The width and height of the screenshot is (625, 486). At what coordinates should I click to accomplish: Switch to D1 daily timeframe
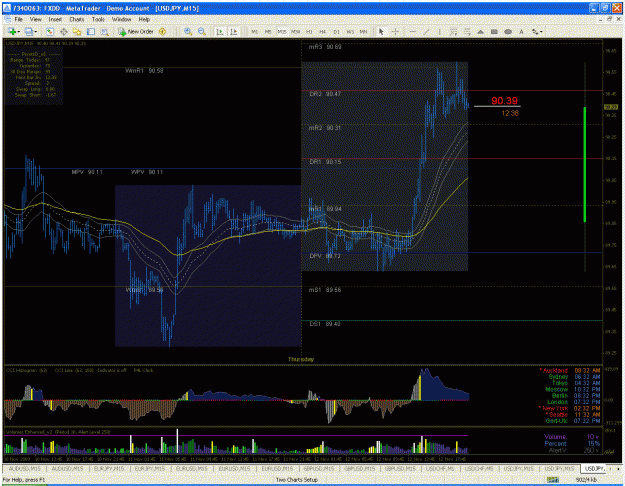point(336,31)
